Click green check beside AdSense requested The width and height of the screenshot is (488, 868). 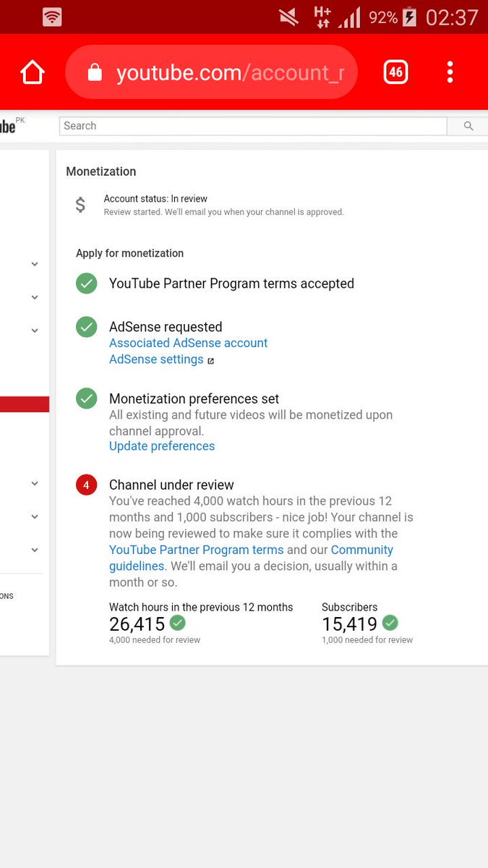pyautogui.click(x=87, y=327)
